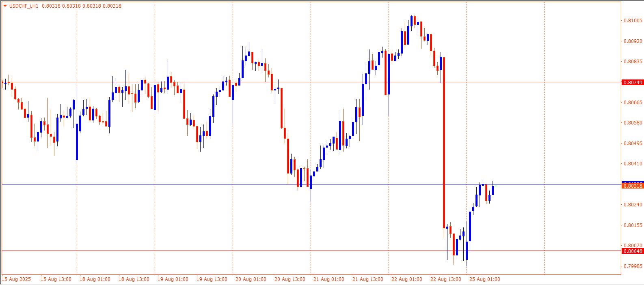Click price scale label 0.80495
Screen dimensions: 644x285
[633, 144]
